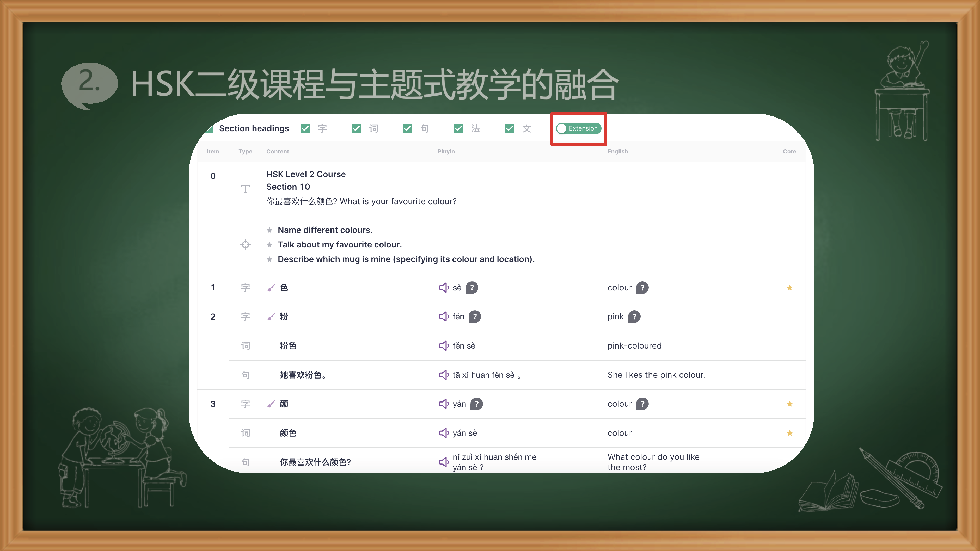Image resolution: width=980 pixels, height=551 pixels.
Task: Select the 粉色 word entry
Action: tap(288, 346)
